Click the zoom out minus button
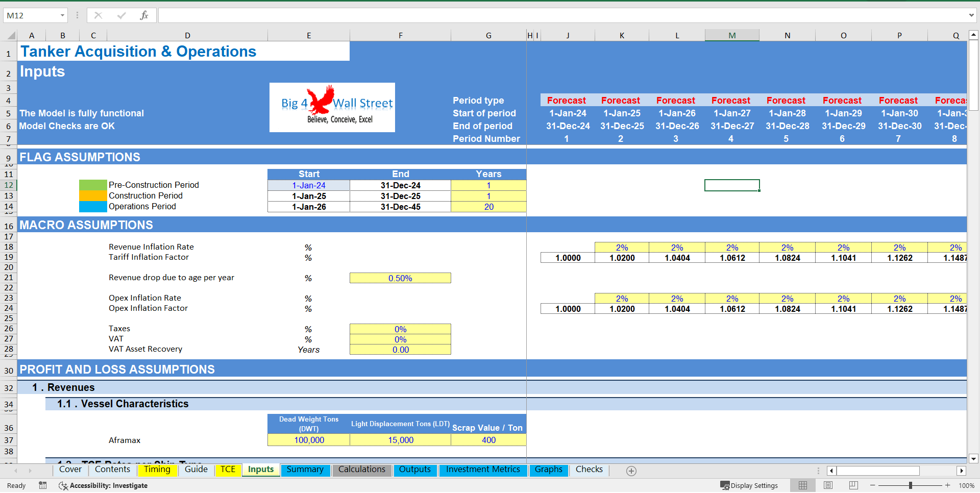The width and height of the screenshot is (980, 493). [873, 485]
